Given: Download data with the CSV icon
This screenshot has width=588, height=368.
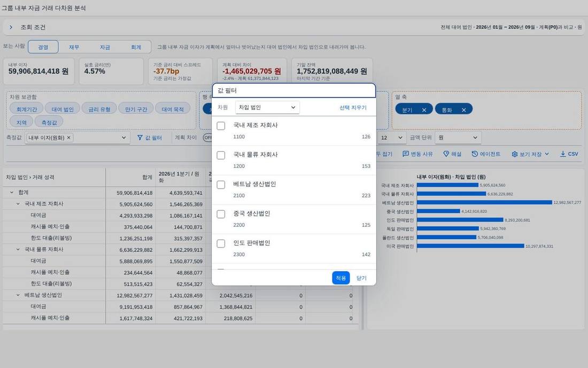Looking at the screenshot, I should (x=563, y=154).
